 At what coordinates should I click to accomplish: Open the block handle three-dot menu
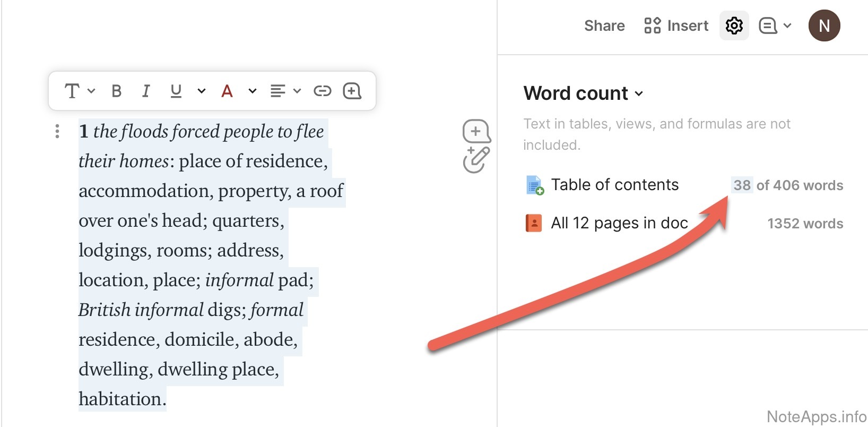click(57, 131)
